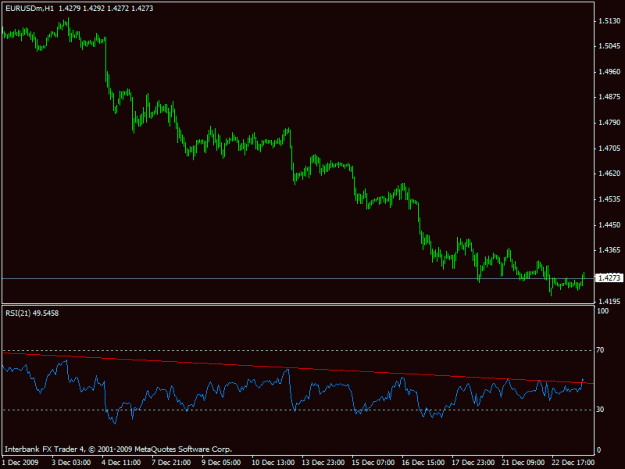Image resolution: width=625 pixels, height=469 pixels.
Task: Click the 13 Dec 23:00 time label
Action: (323, 462)
